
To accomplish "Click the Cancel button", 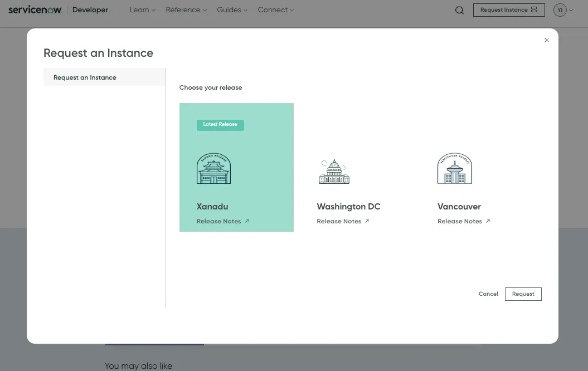I will point(488,294).
